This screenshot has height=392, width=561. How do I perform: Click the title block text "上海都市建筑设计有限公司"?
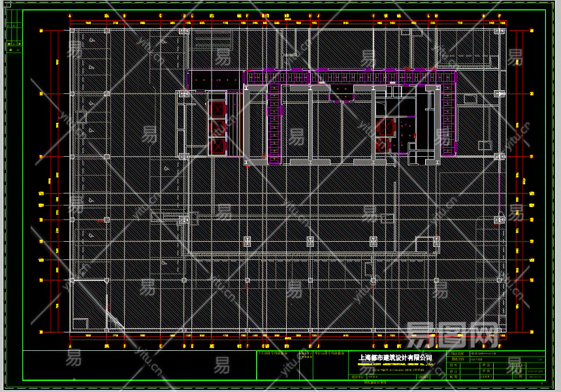(395, 357)
